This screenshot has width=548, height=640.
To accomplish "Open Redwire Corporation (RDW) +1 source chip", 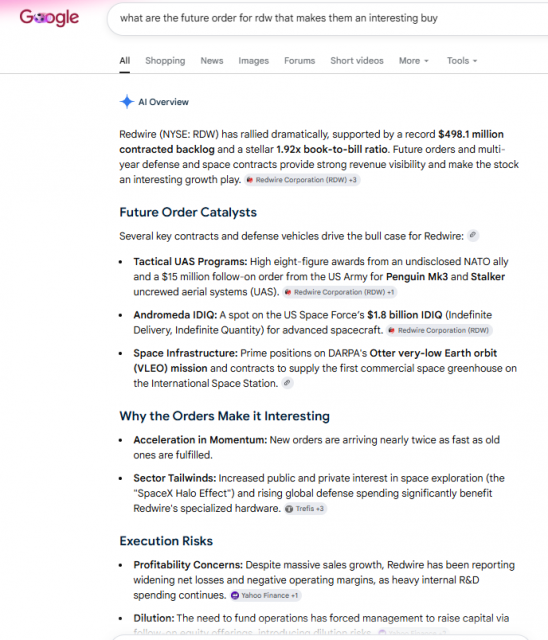I will coord(340,292).
